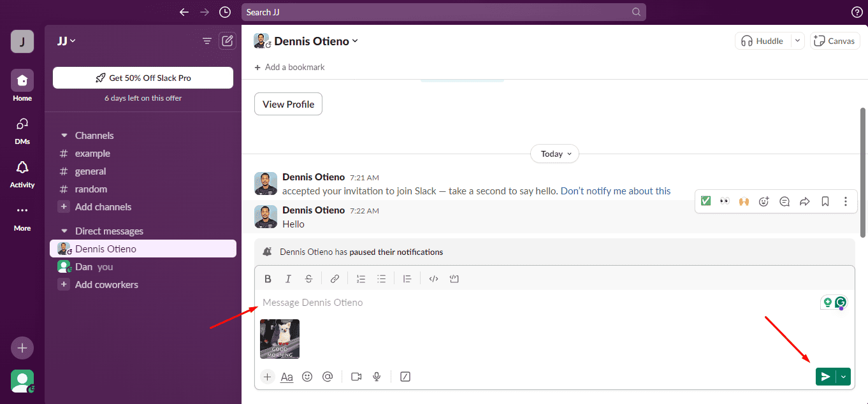
Task: Mention someone with the @ icon
Action: [328, 377]
